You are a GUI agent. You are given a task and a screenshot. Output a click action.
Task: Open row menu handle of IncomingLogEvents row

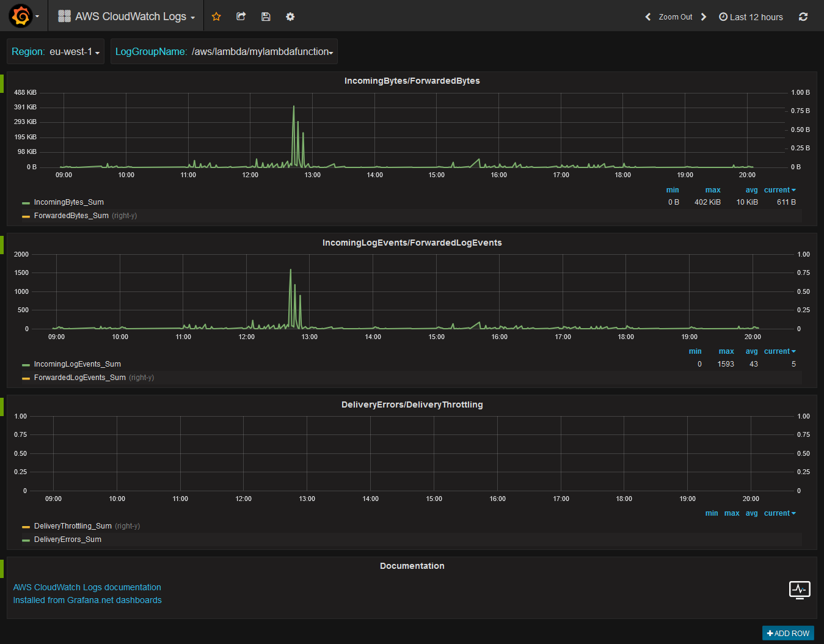pyautogui.click(x=2, y=245)
